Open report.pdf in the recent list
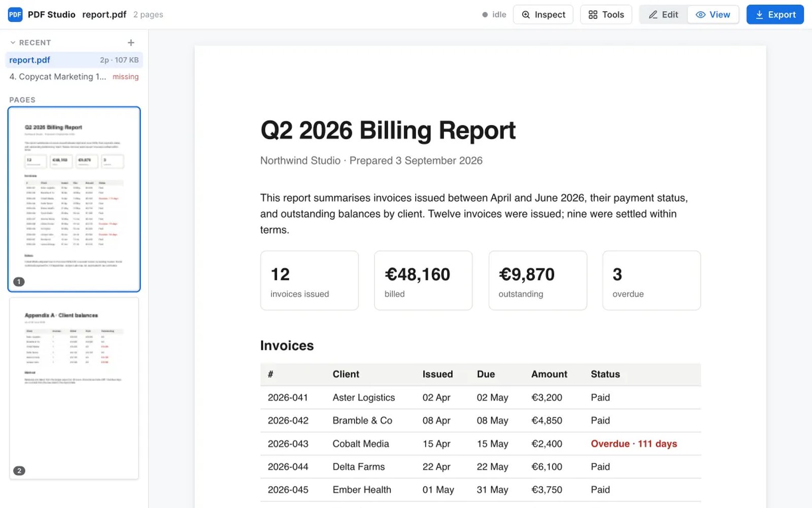This screenshot has height=508, width=812. pyautogui.click(x=74, y=60)
